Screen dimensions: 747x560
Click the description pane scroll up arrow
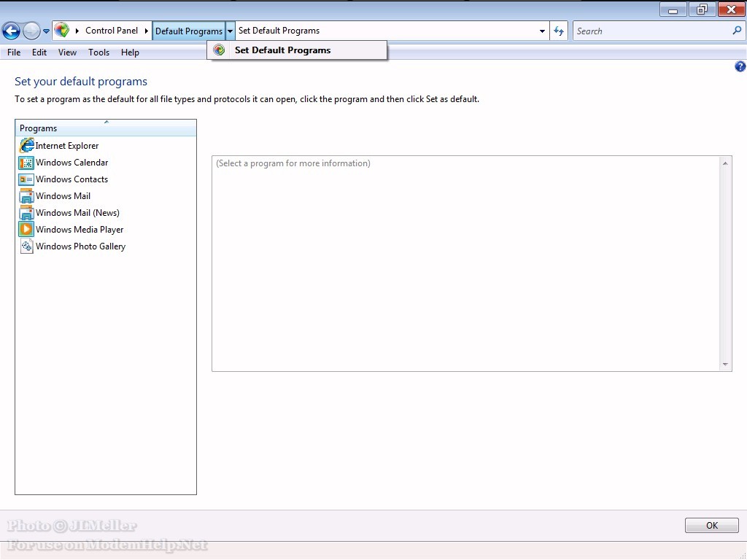click(x=725, y=163)
